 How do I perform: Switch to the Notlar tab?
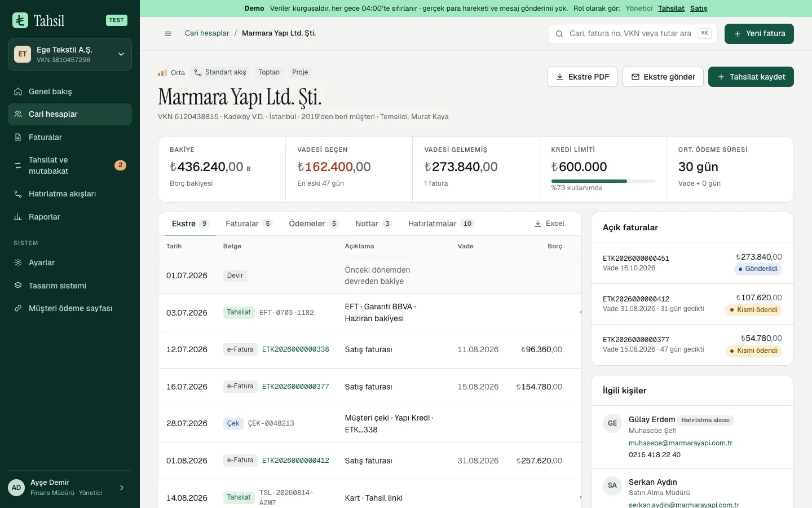pos(373,224)
